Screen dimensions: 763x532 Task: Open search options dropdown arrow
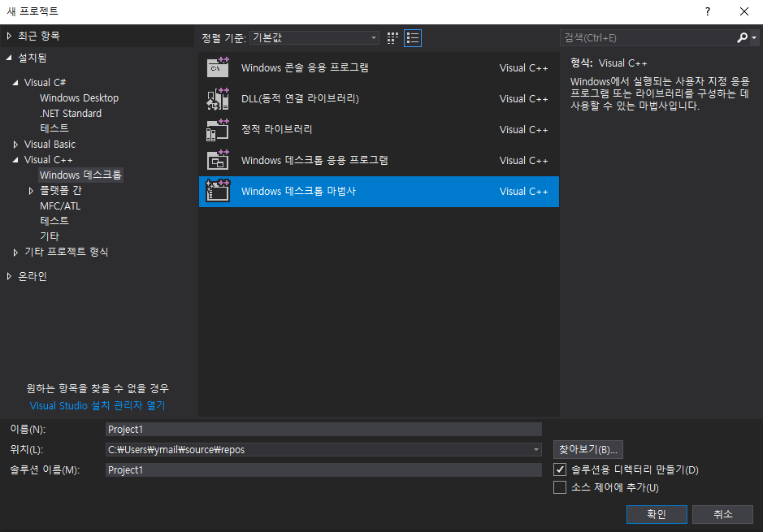(754, 37)
